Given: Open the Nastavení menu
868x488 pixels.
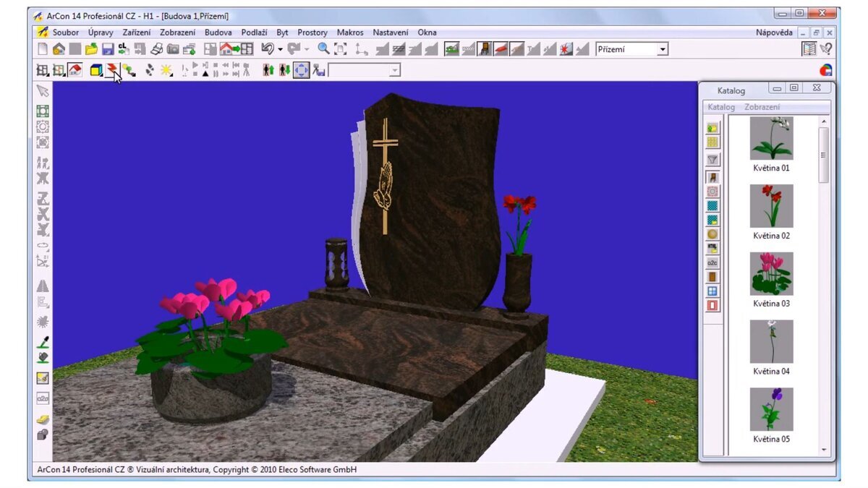Looking at the screenshot, I should pos(391,33).
